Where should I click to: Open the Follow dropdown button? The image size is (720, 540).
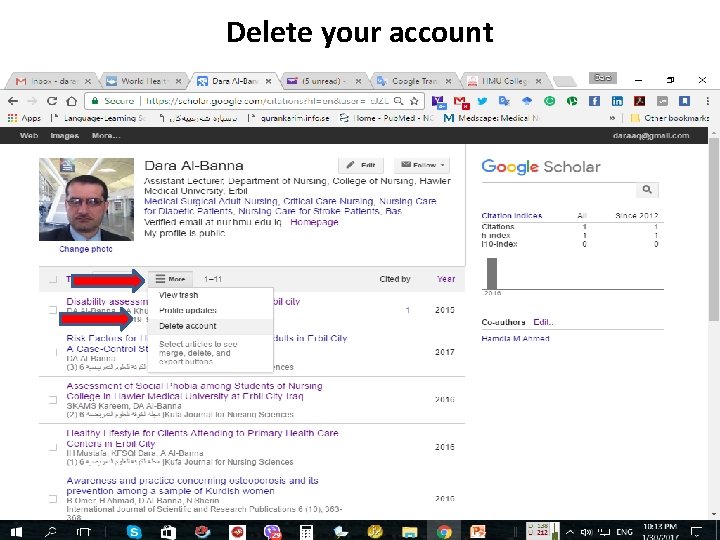(x=422, y=165)
